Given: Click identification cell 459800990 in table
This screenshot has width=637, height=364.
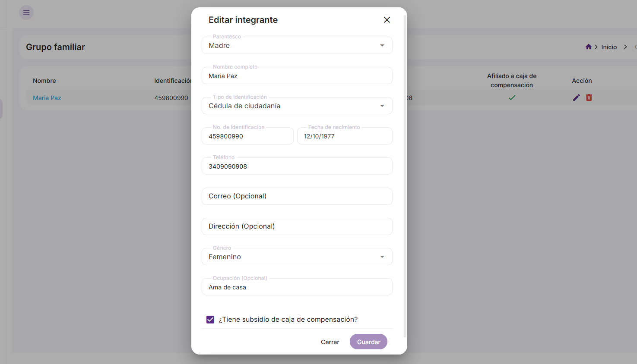Looking at the screenshot, I should 171,98.
